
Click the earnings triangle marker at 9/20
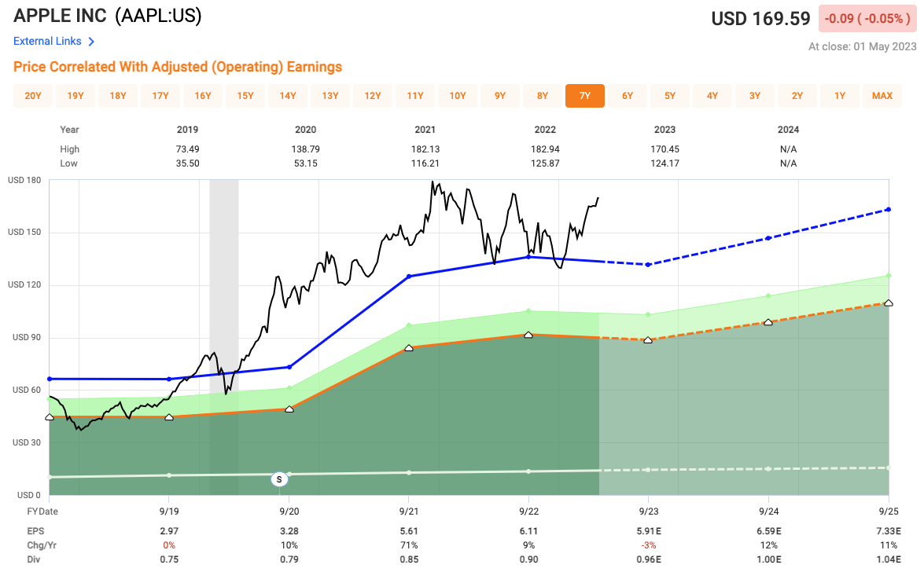click(289, 409)
